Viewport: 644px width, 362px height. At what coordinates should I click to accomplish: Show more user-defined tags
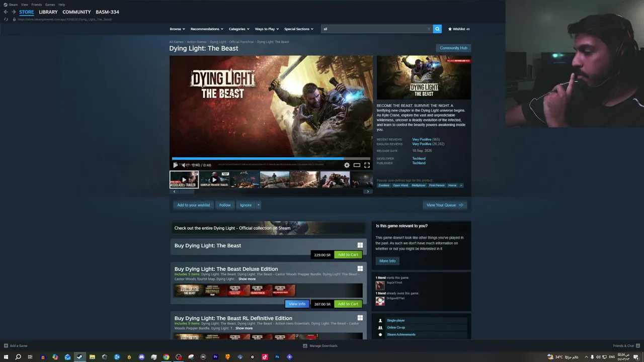click(461, 185)
